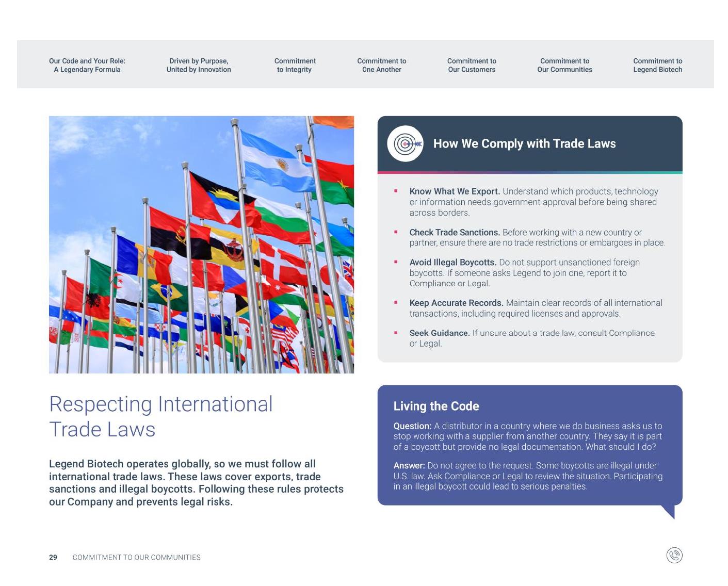The width and height of the screenshot is (728, 586).
Task: Open the Commitment to Integrity tab
Action: [295, 65]
